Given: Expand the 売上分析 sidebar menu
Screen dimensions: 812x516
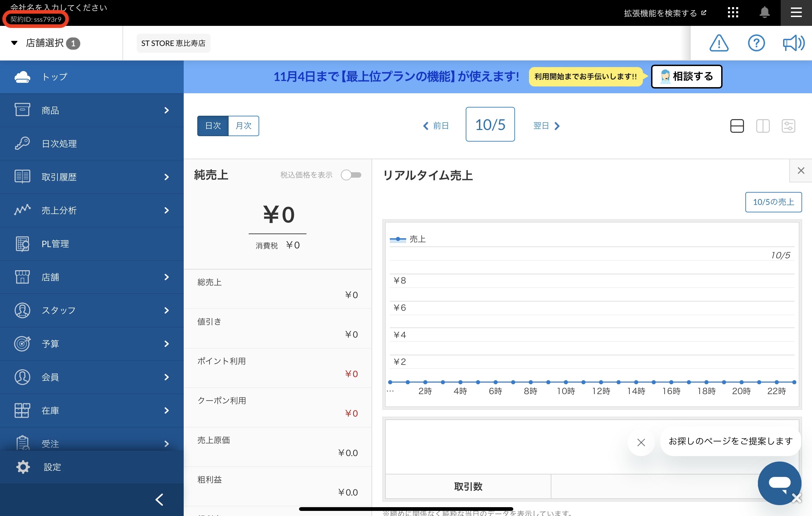Looking at the screenshot, I should click(x=92, y=210).
